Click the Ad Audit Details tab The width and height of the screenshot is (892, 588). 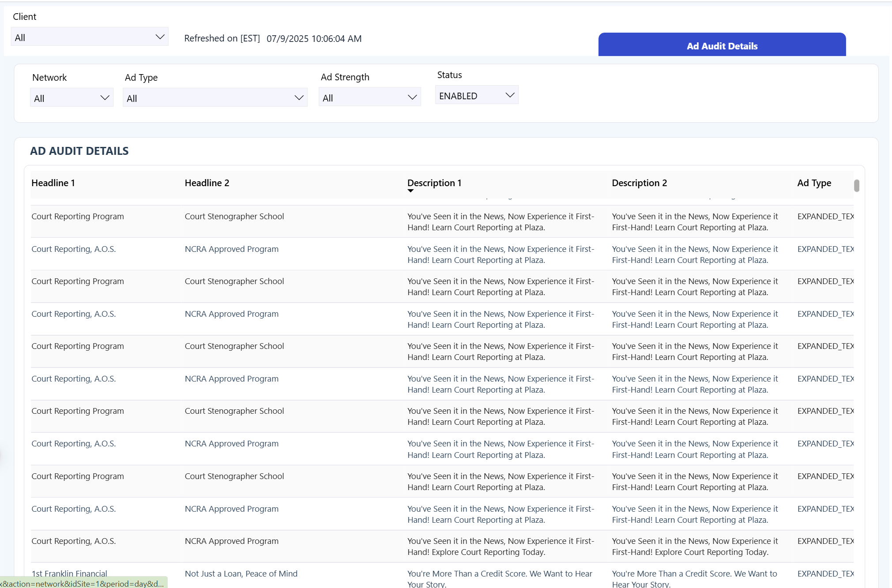pyautogui.click(x=722, y=45)
